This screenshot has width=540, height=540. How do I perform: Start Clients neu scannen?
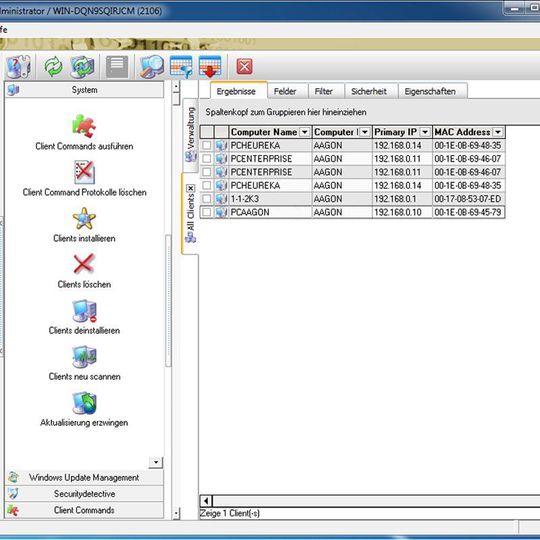coord(84,357)
